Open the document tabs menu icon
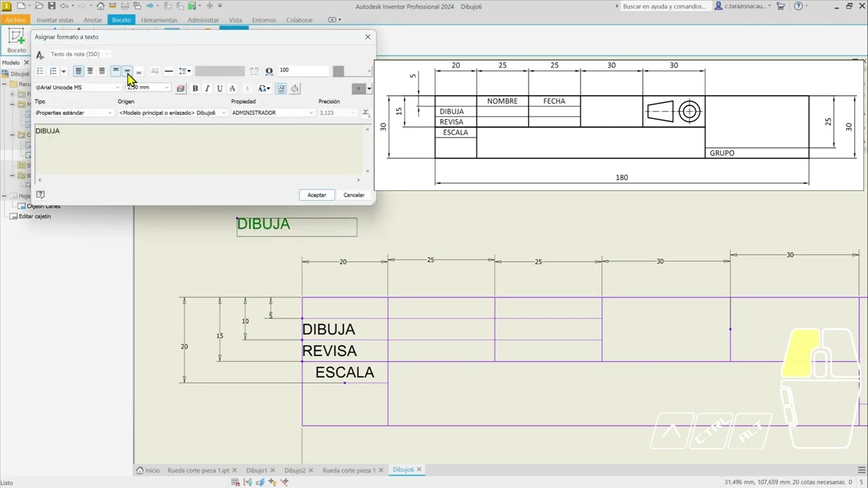The height and width of the screenshot is (488, 868). coord(862,470)
